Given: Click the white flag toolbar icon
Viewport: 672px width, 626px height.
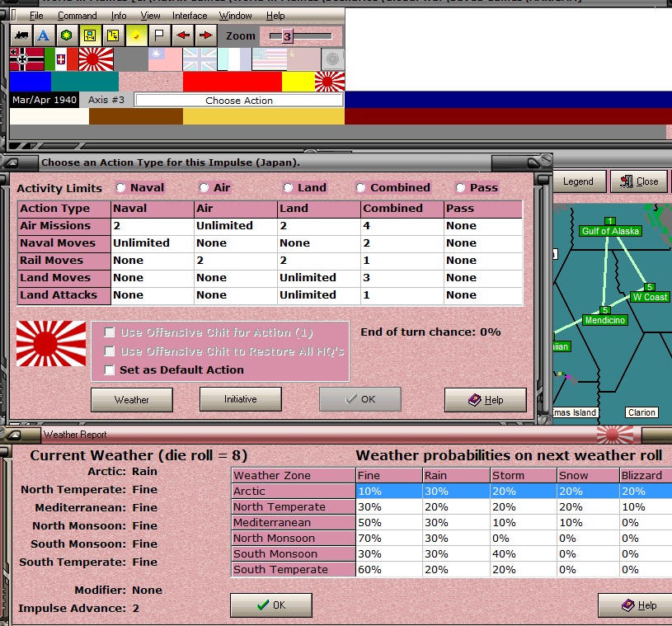Looking at the screenshot, I should (x=159, y=35).
